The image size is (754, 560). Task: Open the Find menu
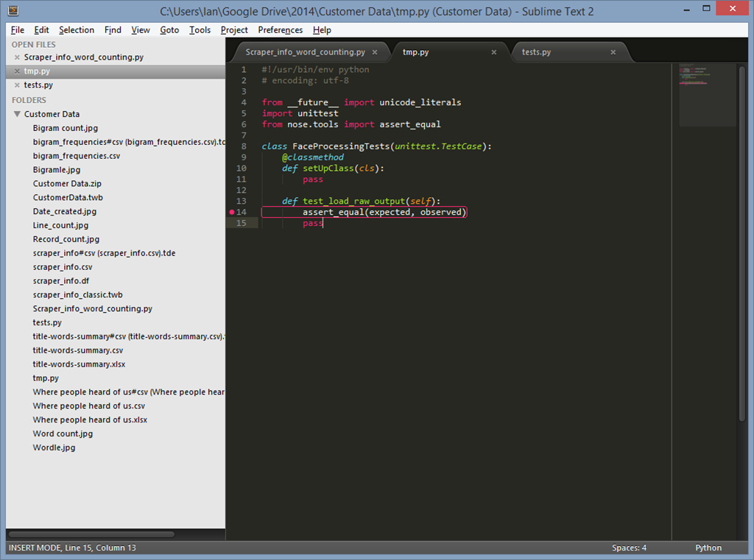[113, 29]
